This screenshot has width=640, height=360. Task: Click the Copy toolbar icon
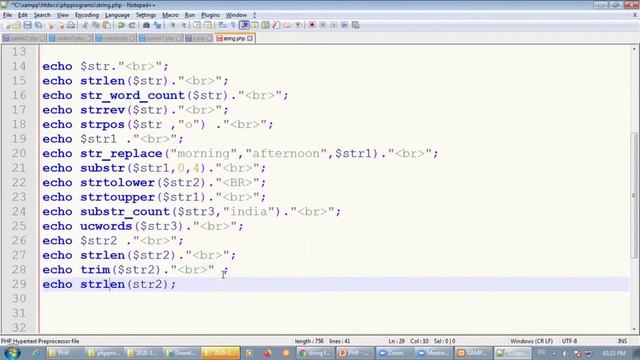(x=96, y=25)
